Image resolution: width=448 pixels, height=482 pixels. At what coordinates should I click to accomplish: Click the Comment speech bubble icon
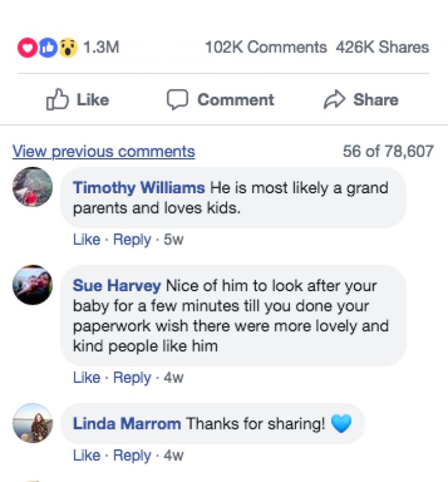(177, 99)
